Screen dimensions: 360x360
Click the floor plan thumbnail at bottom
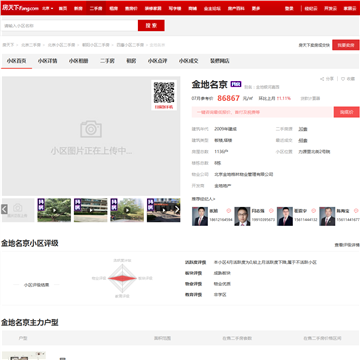coord(24,356)
